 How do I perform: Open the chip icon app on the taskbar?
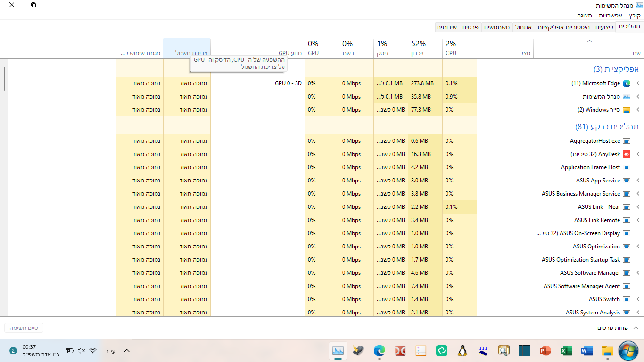click(x=359, y=351)
